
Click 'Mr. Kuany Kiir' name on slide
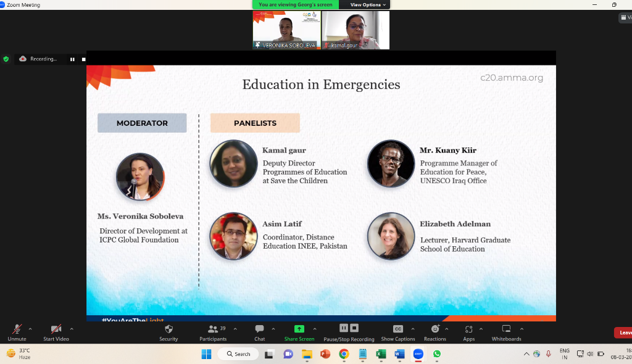point(448,151)
